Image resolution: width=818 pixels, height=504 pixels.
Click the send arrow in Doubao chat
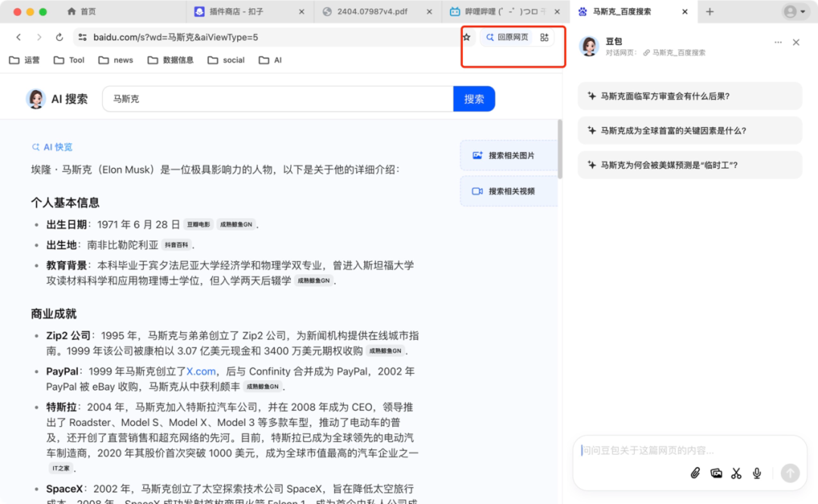[x=789, y=473]
